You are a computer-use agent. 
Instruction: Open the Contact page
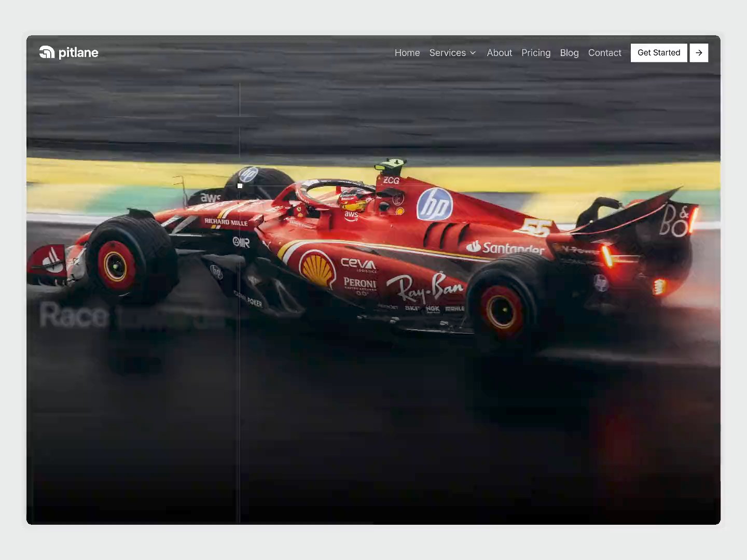click(605, 53)
